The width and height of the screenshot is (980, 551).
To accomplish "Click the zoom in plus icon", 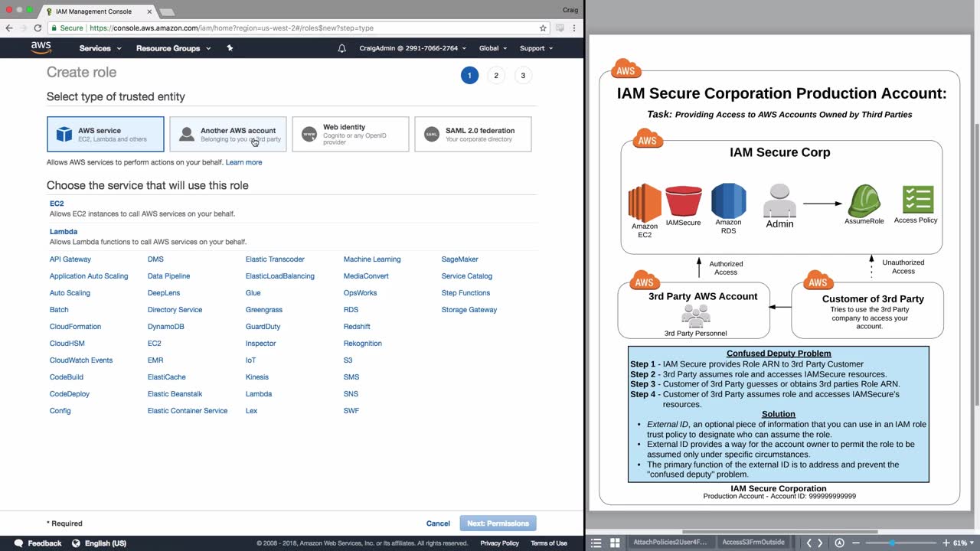I will 946,543.
